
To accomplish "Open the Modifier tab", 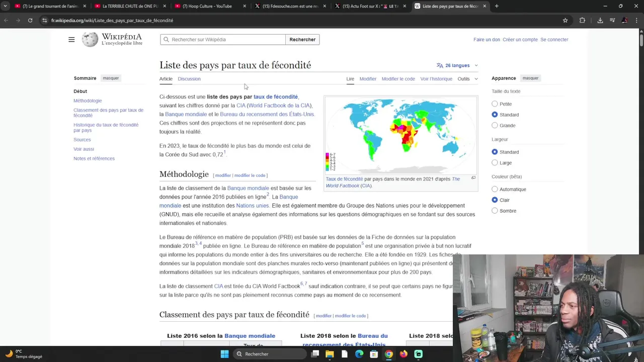I will pos(368,78).
